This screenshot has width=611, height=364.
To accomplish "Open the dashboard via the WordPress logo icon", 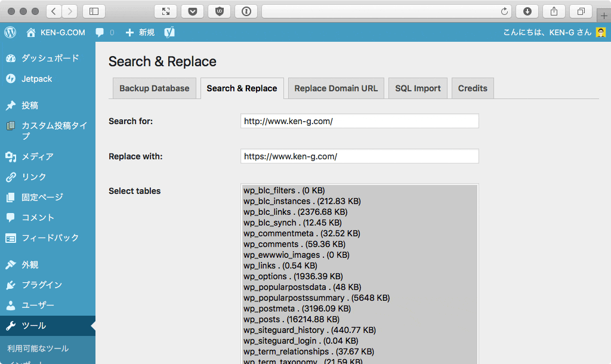I will click(10, 32).
